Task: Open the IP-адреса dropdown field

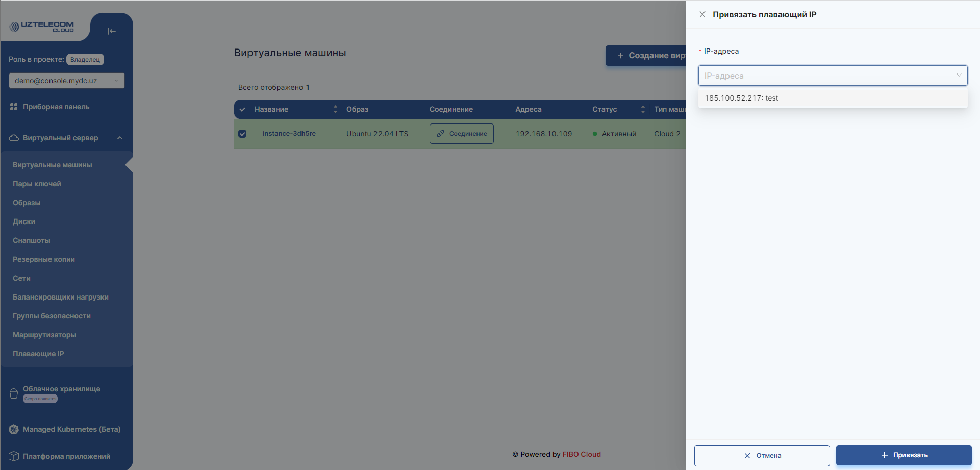Action: click(832, 76)
